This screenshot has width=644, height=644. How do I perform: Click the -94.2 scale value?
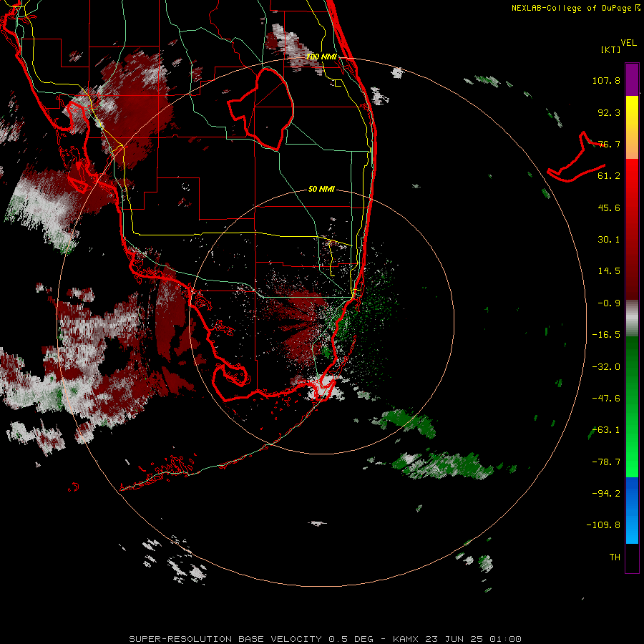(606, 493)
